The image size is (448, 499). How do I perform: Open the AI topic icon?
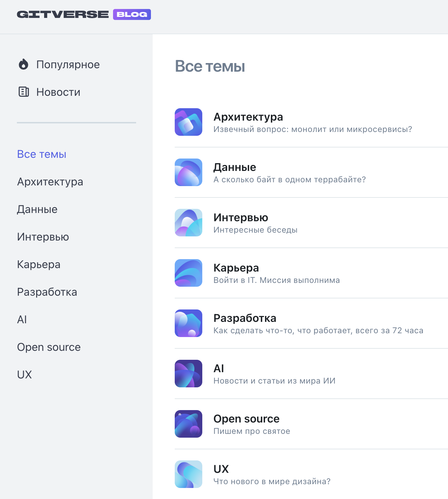click(x=189, y=374)
